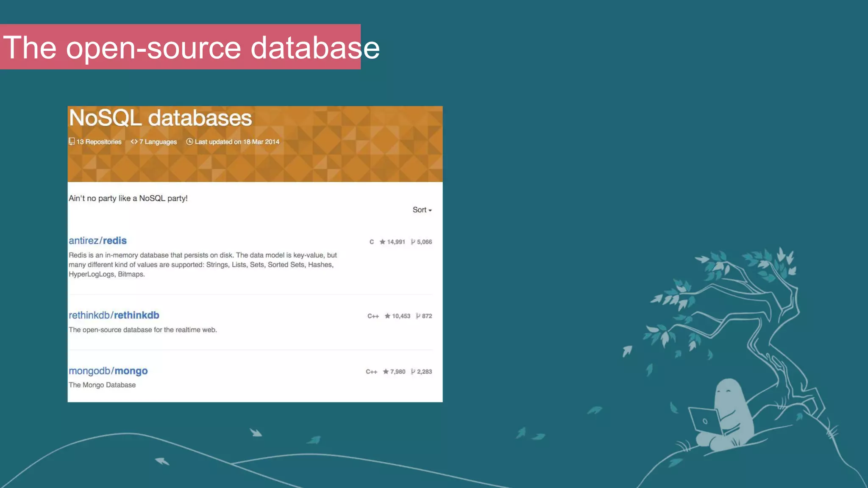Click the Last updated on 18 Mar 2014 text
The height and width of the screenshot is (488, 868).
[x=233, y=142]
